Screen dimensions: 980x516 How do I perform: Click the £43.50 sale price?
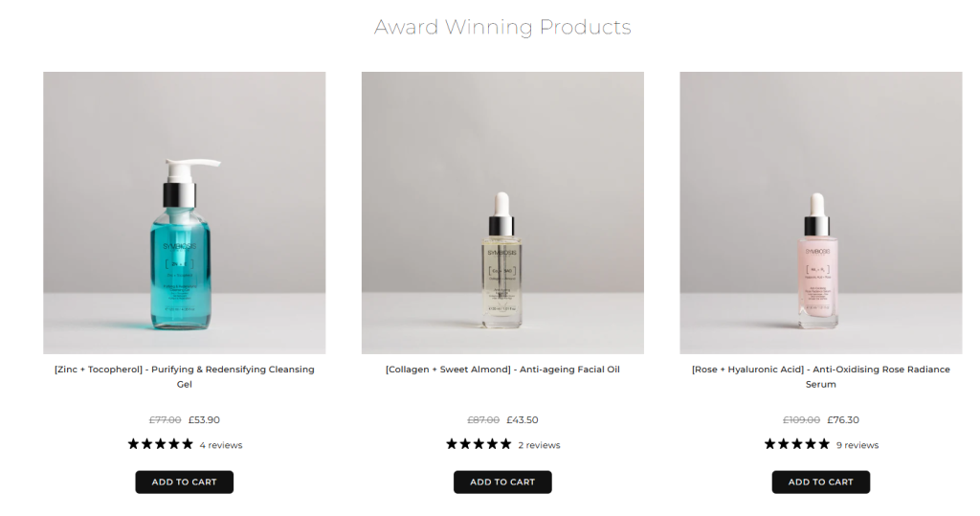(x=522, y=419)
